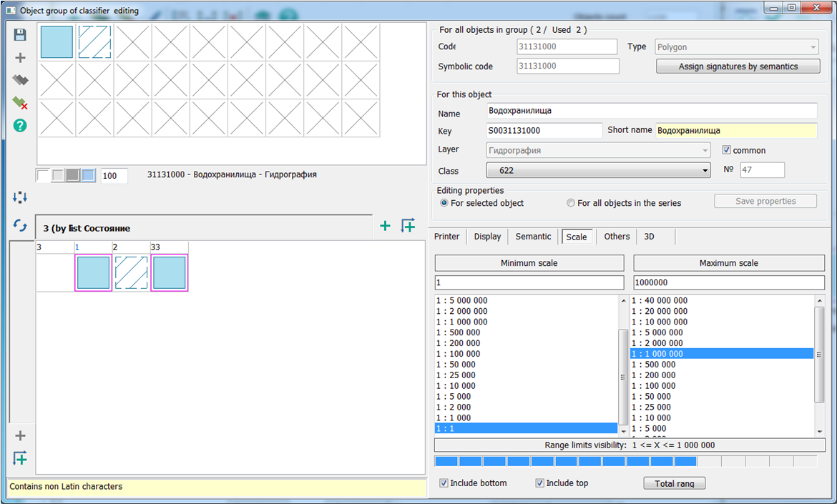
Task: Select For all objects in the series
Action: pyautogui.click(x=571, y=203)
